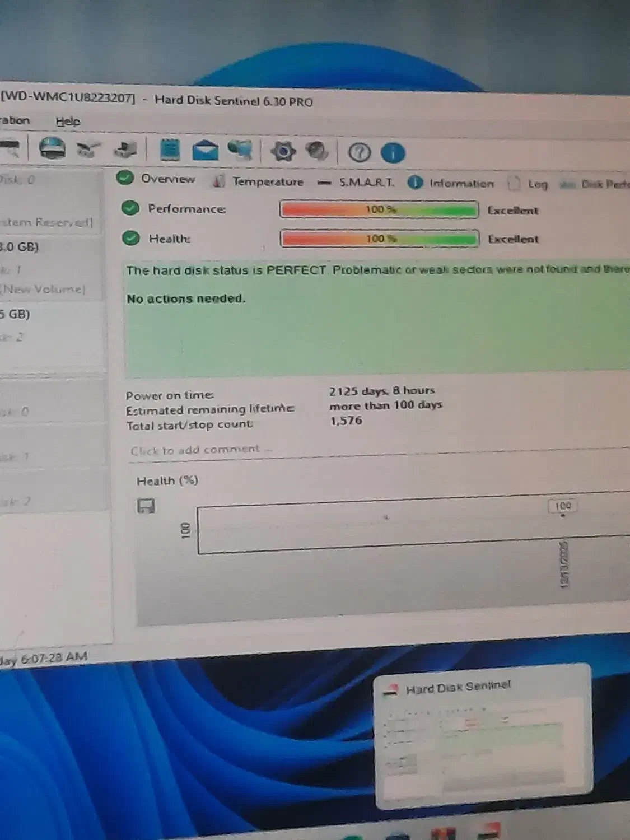Select the Information tab
630x840 pixels.
[461, 183]
